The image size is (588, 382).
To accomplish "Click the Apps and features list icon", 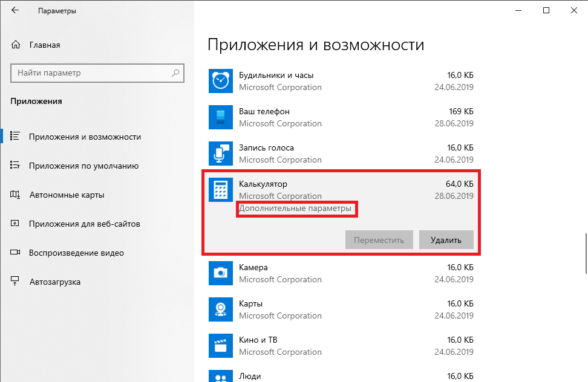I will tap(15, 136).
